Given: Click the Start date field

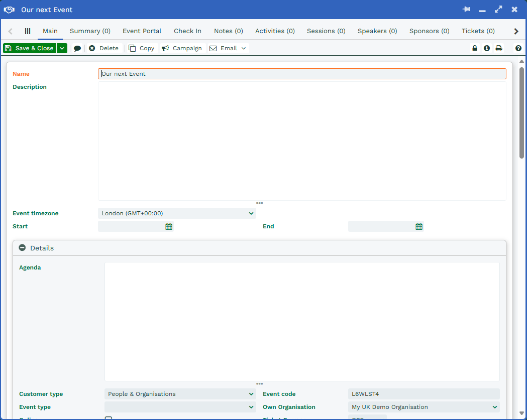Looking at the screenshot, I should 136,227.
